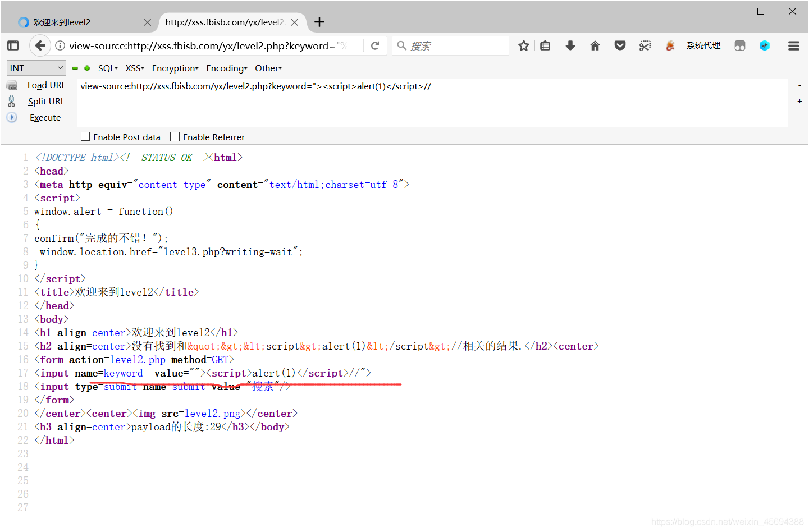The image size is (809, 532).
Task: Enable Post data checkbox
Action: (85, 136)
